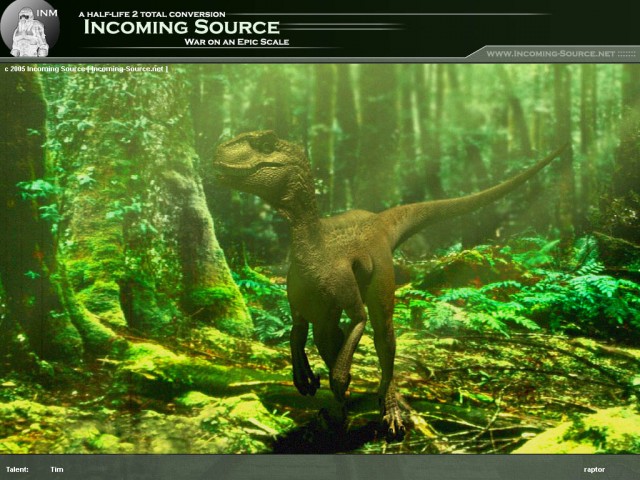Click the INM soldier logo emblem
This screenshot has height=480, width=640.
point(30,29)
